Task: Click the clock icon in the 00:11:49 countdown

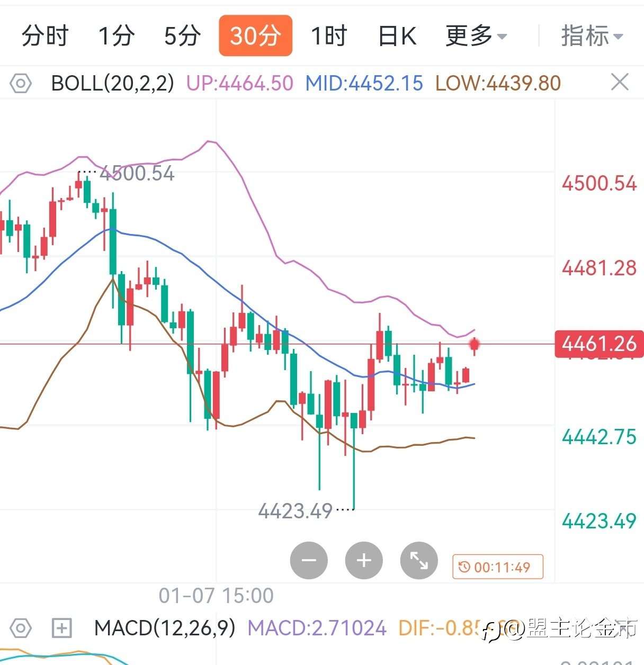Action: (464, 567)
